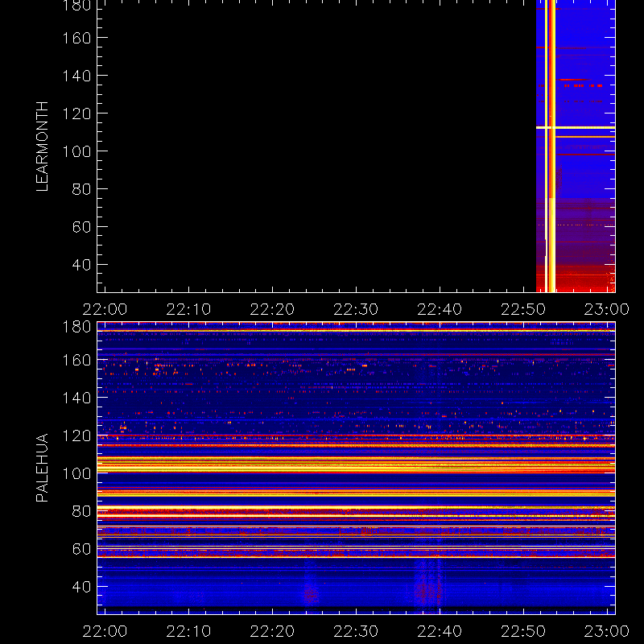This screenshot has width=644, height=644.
Task: Click the empty black data gap in LEARMONTH plot
Action: [316, 147]
